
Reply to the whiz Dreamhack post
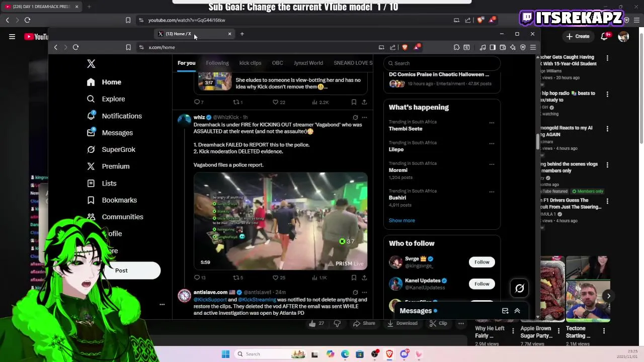coord(199,278)
